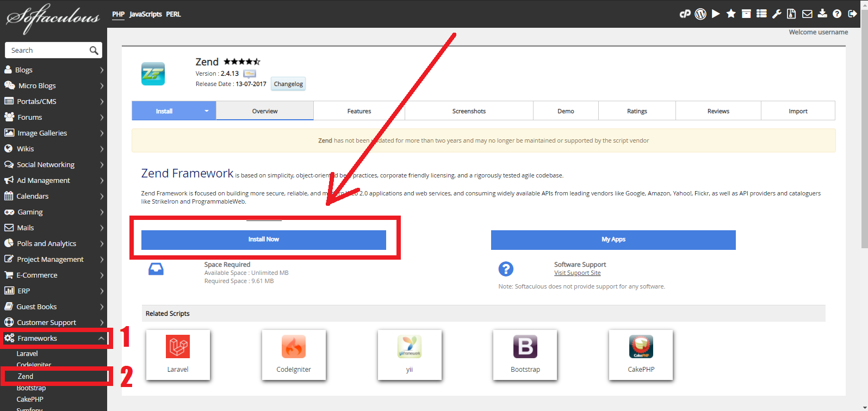Viewport: 868px width, 411px height.
Task: Select the Laravel related script thumbnail
Action: 178,354
